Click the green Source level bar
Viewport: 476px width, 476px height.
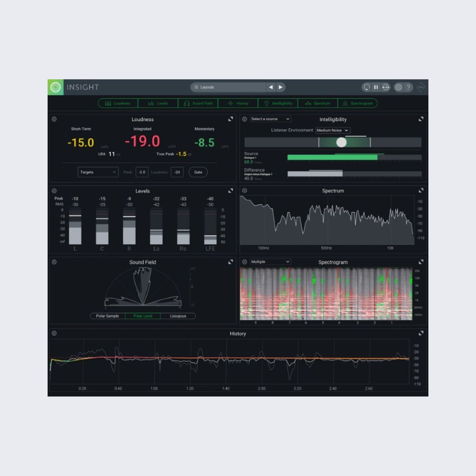332,157
